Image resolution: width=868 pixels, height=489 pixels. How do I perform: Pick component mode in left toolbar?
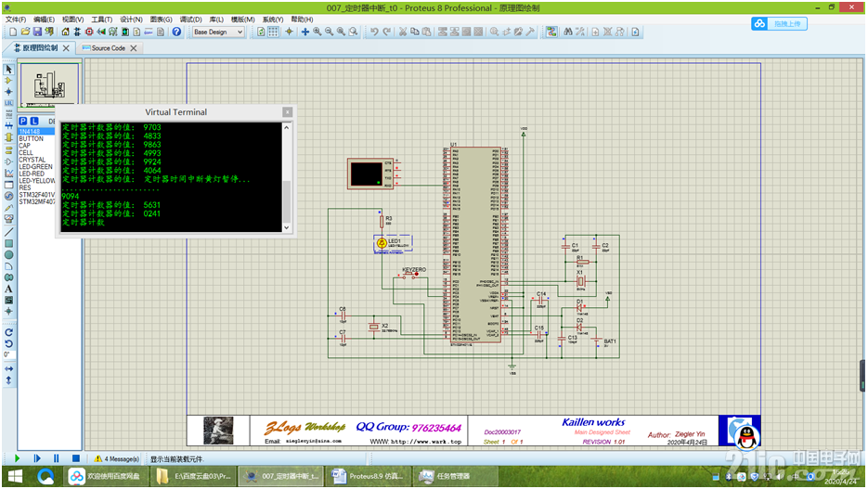tap(9, 81)
